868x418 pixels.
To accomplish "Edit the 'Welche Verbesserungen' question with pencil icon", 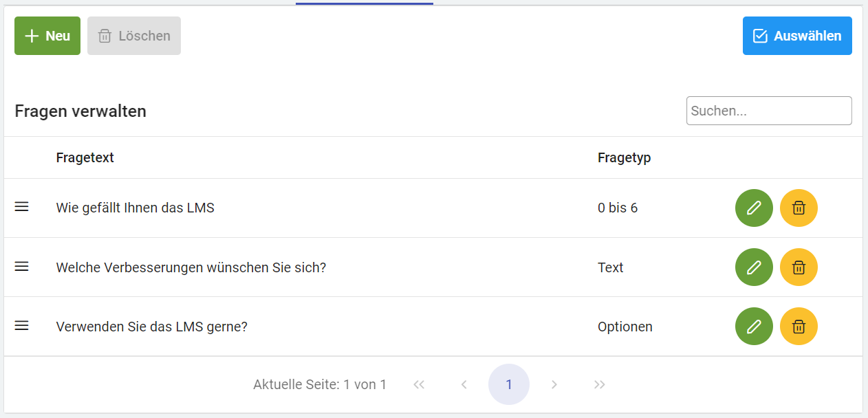I will [754, 267].
